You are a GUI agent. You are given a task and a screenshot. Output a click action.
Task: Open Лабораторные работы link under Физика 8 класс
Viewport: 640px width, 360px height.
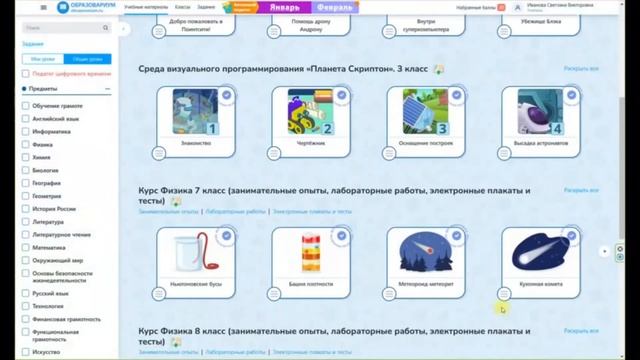[236, 352]
